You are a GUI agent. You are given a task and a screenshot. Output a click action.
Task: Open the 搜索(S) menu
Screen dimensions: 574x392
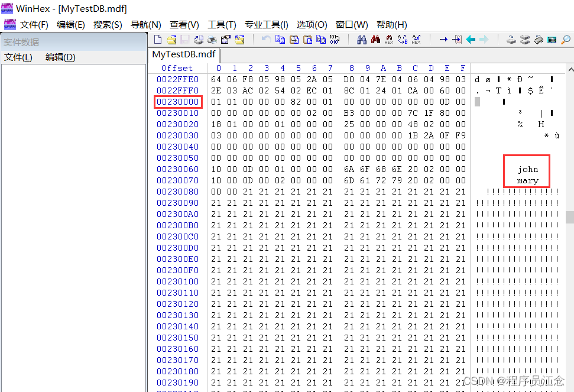[108, 24]
